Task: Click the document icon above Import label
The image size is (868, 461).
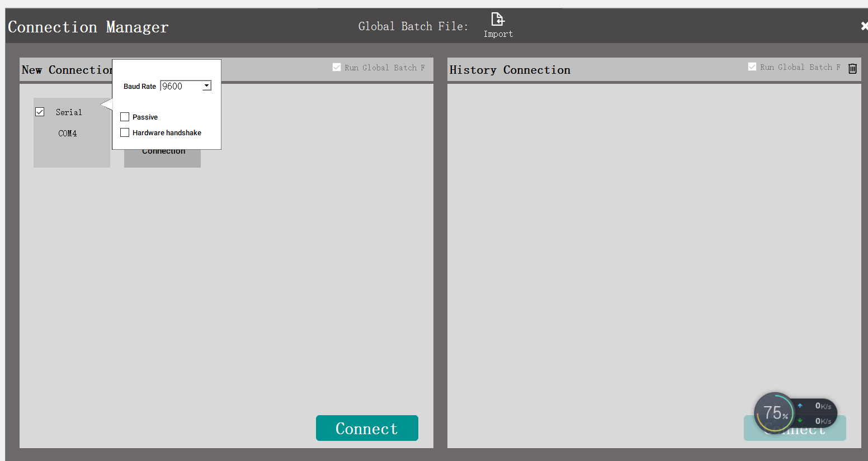Action: click(x=497, y=18)
